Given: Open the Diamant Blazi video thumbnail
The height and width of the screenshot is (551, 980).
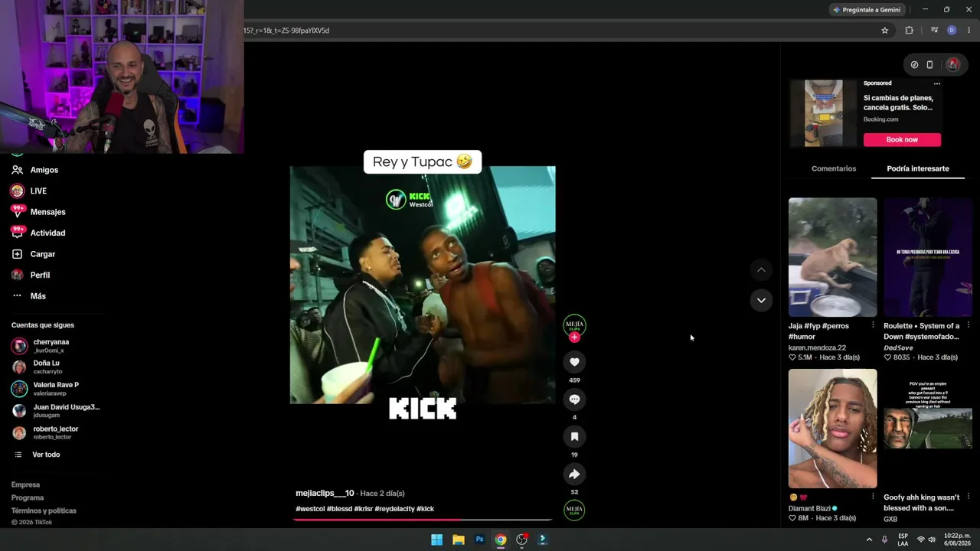Looking at the screenshot, I should [x=833, y=429].
